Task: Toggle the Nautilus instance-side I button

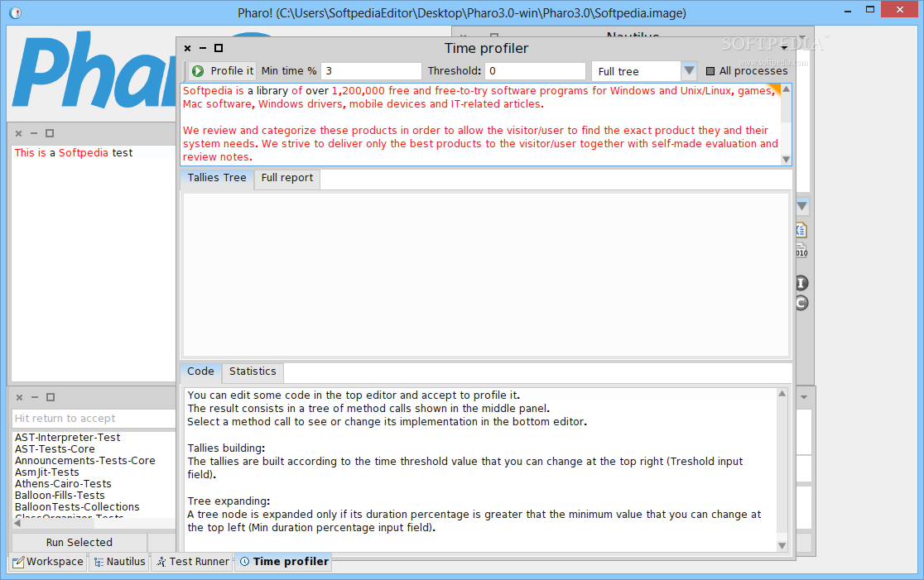Action: (x=801, y=283)
